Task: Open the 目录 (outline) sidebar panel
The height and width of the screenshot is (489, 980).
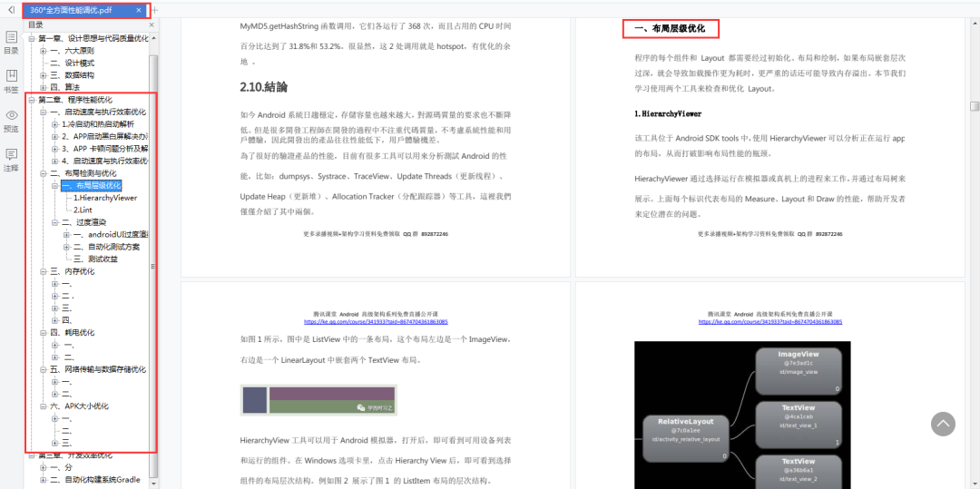Action: pos(11,42)
